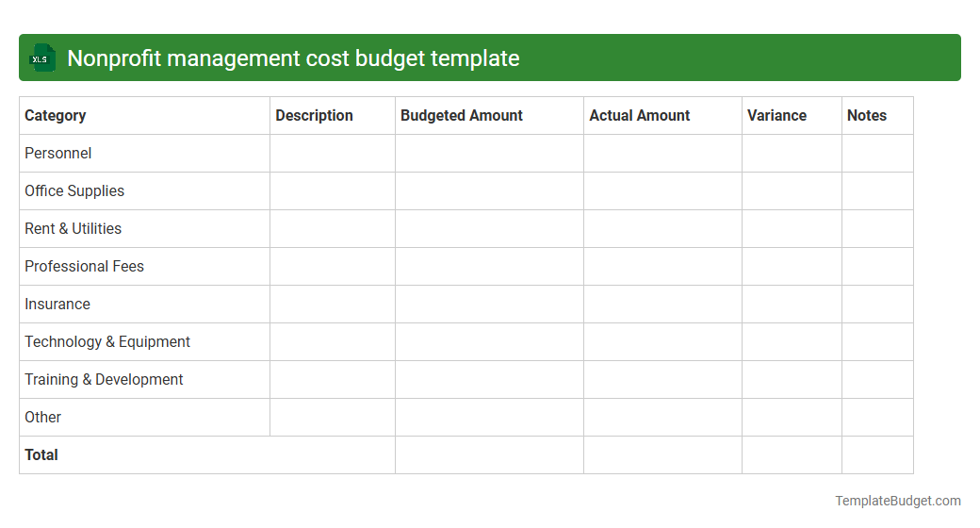Select the Other category cell
The height and width of the screenshot is (528, 980).
point(144,418)
